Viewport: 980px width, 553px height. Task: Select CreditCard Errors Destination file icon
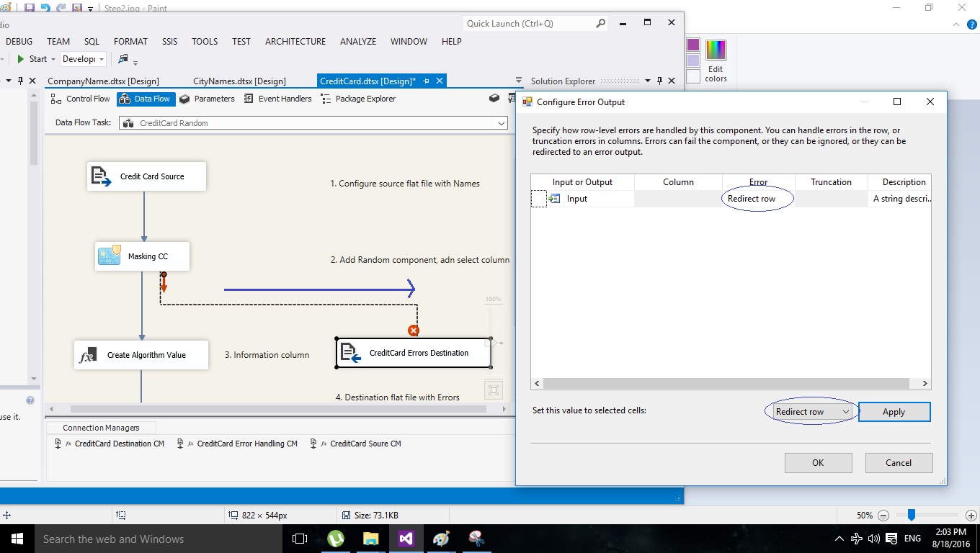coord(350,353)
